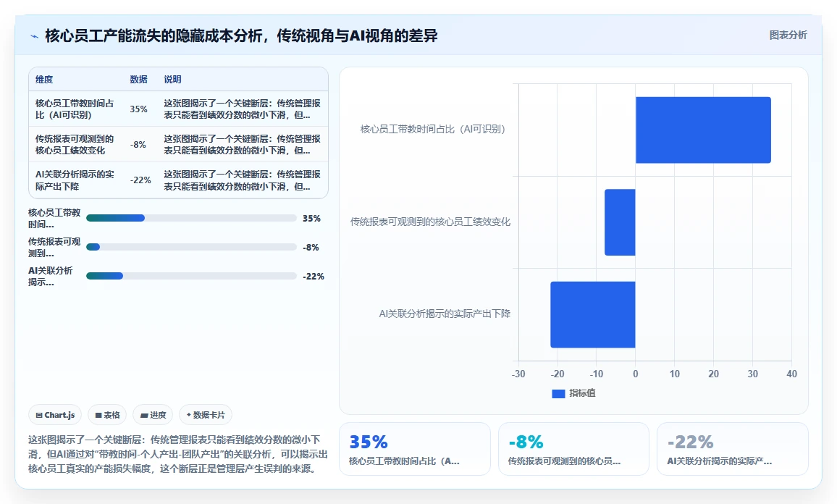Click the chart bar for 传统报表可观测到的核心员工绩效变化
This screenshot has width=837, height=504.
point(620,222)
